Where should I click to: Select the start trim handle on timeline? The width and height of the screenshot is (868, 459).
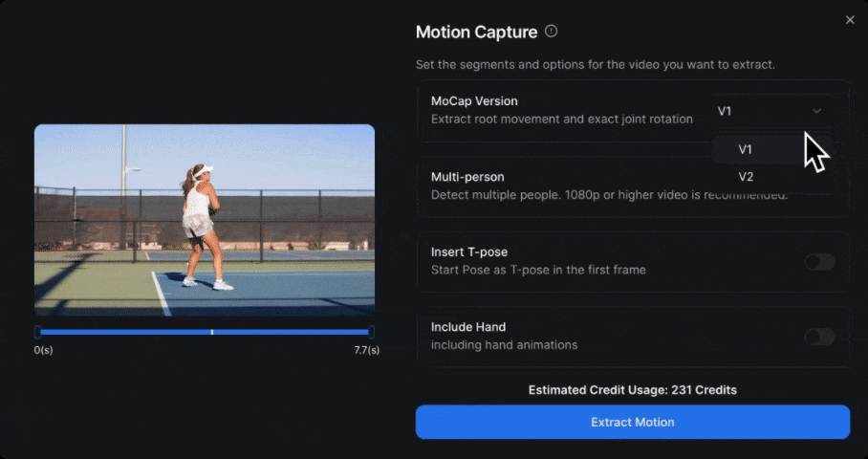[37, 332]
